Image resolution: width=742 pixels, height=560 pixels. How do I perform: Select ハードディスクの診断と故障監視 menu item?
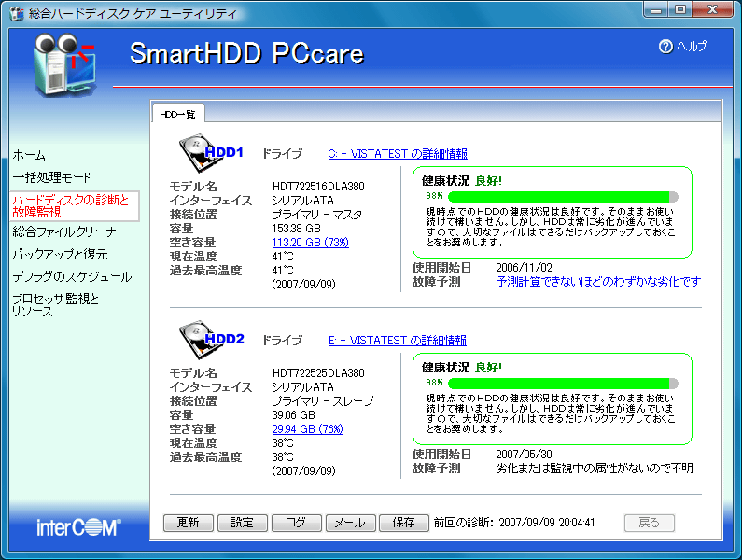75,206
